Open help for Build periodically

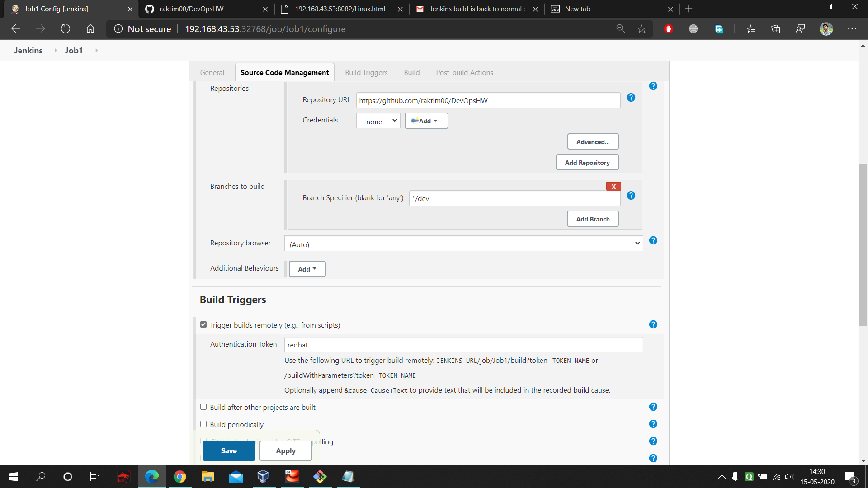click(653, 424)
